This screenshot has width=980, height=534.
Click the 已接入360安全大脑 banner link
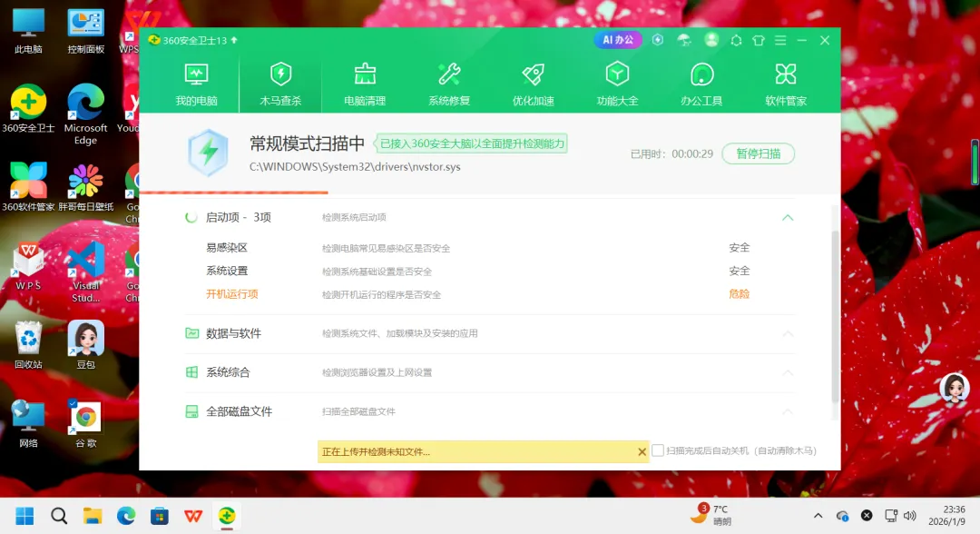(472, 143)
